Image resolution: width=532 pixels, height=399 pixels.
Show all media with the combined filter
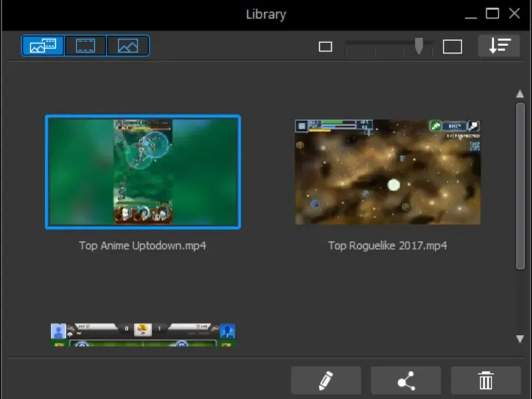coord(43,45)
